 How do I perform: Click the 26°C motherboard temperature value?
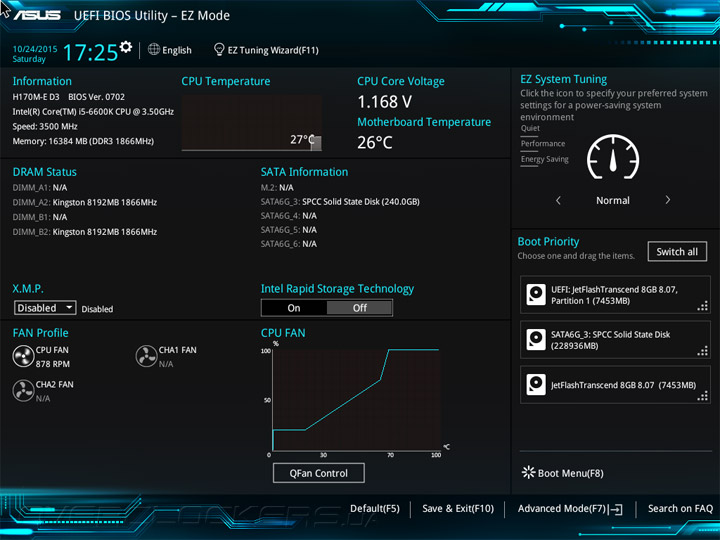pos(375,142)
